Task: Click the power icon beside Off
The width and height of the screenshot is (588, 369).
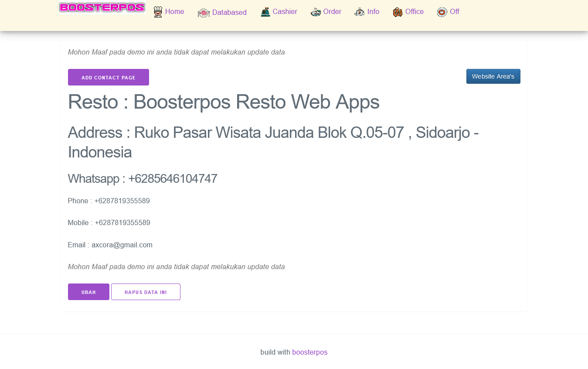Action: click(442, 12)
